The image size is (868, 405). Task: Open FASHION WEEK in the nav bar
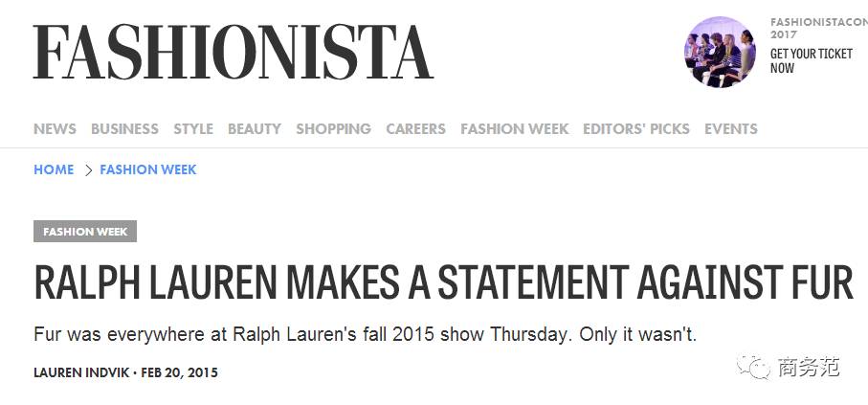pyautogui.click(x=514, y=128)
